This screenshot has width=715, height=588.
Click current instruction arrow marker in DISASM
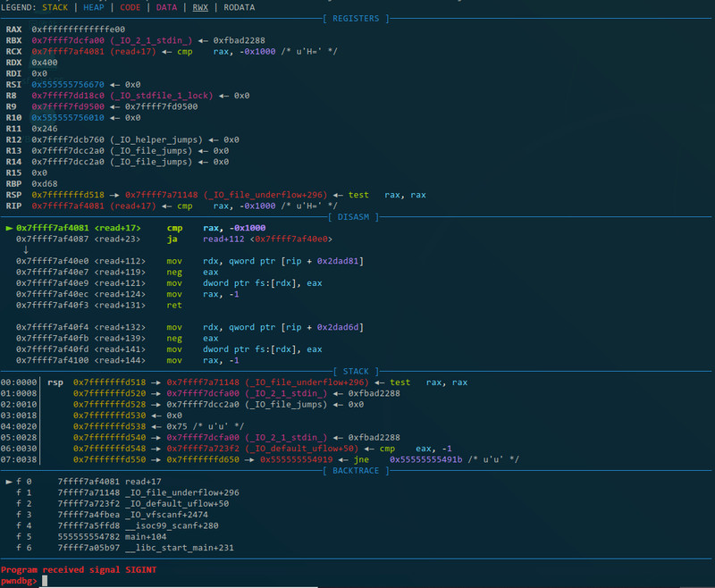click(x=9, y=228)
